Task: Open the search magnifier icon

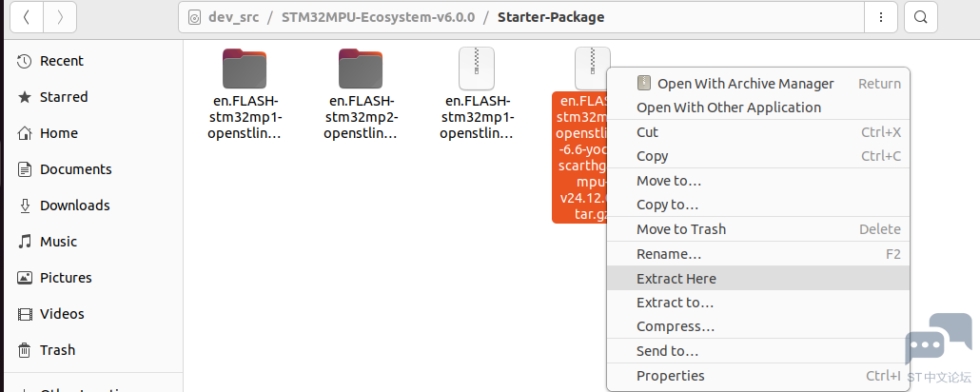Action: coord(920,17)
